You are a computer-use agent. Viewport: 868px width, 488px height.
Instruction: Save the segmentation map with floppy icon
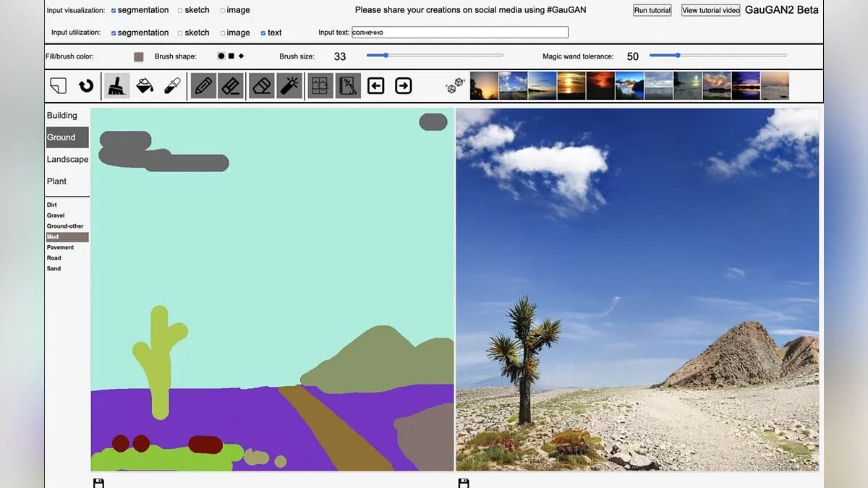pos(99,483)
